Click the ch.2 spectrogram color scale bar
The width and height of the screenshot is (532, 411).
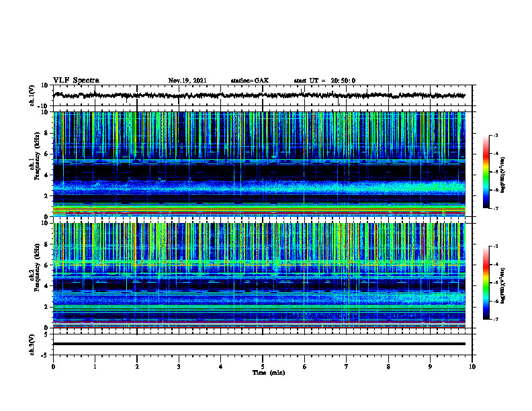tap(486, 283)
